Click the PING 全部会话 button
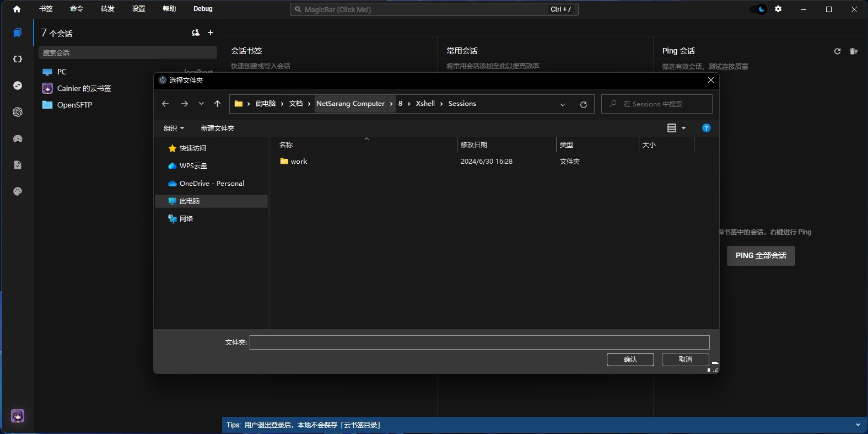868x434 pixels. pos(761,256)
